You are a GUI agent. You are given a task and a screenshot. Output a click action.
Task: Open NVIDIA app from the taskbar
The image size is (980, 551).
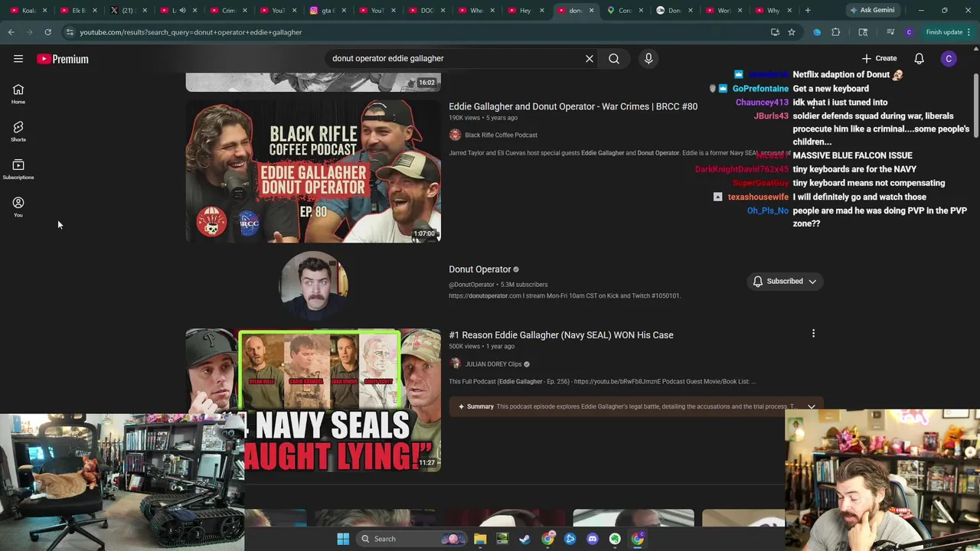pyautogui.click(x=502, y=539)
